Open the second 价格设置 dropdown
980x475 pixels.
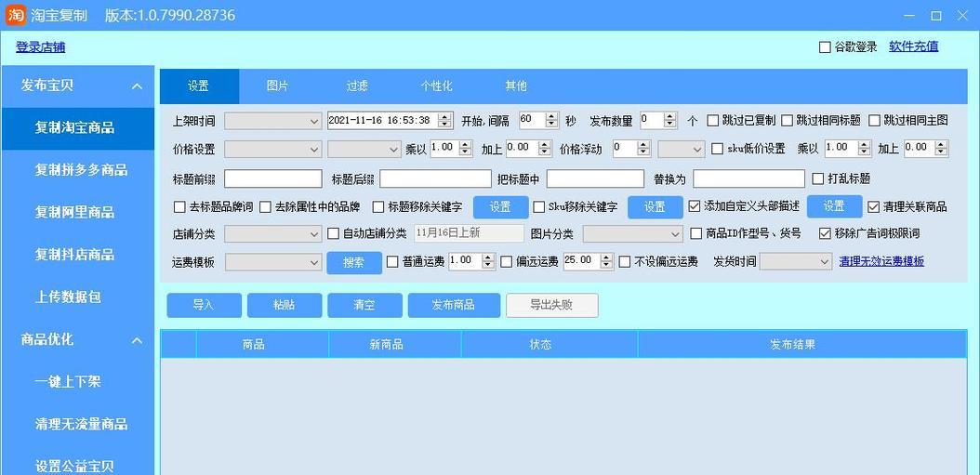(364, 150)
